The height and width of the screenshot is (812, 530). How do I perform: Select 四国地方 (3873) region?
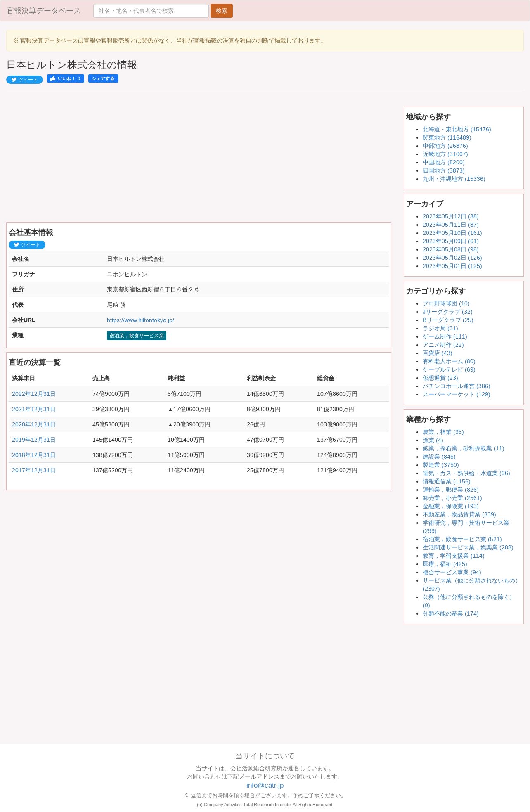coord(443,170)
